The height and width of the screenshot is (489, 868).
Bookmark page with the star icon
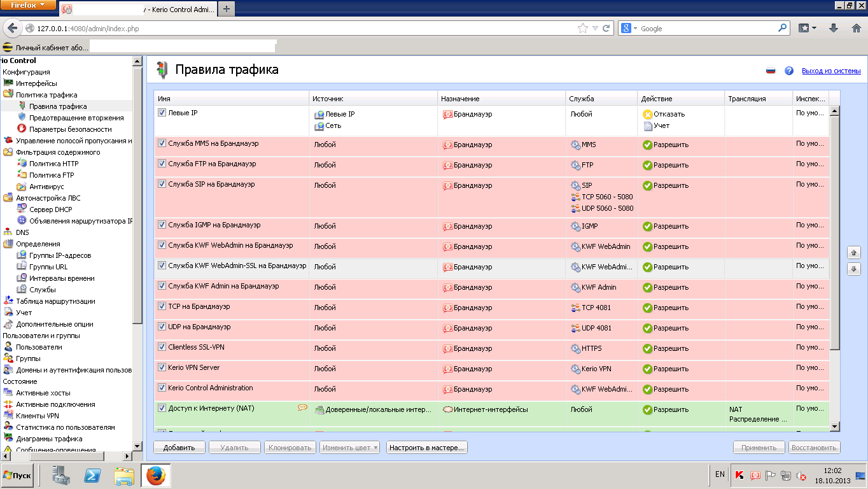[x=582, y=28]
